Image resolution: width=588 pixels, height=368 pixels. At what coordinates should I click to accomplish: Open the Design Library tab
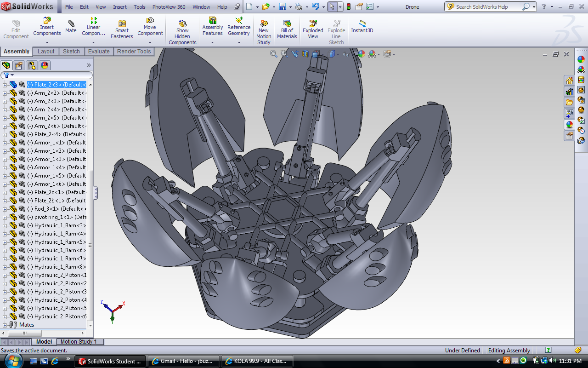tap(570, 91)
